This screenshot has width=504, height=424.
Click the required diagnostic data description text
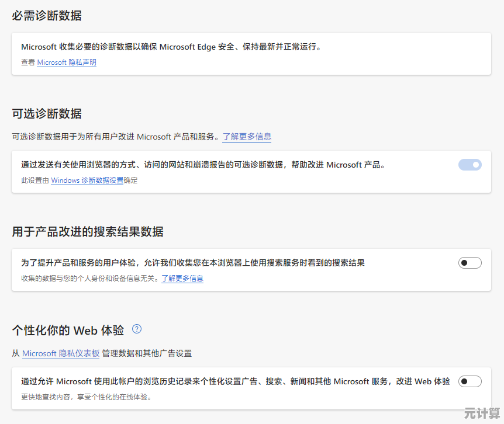[x=171, y=47]
